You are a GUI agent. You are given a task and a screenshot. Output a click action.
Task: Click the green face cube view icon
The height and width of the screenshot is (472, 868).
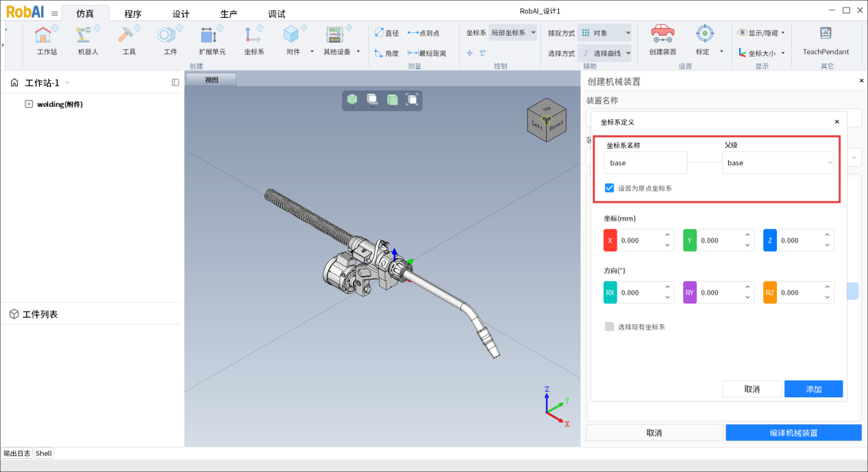click(x=393, y=100)
